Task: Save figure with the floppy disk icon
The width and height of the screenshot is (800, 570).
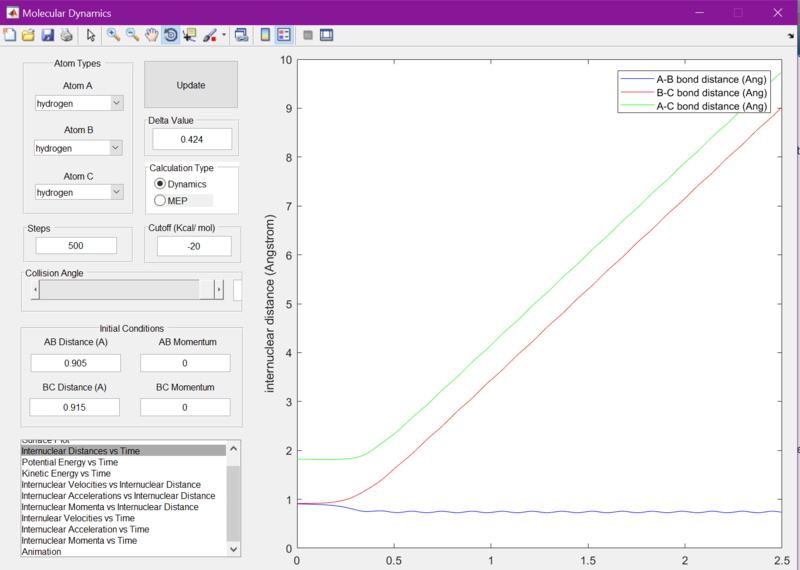Action: pyautogui.click(x=47, y=35)
